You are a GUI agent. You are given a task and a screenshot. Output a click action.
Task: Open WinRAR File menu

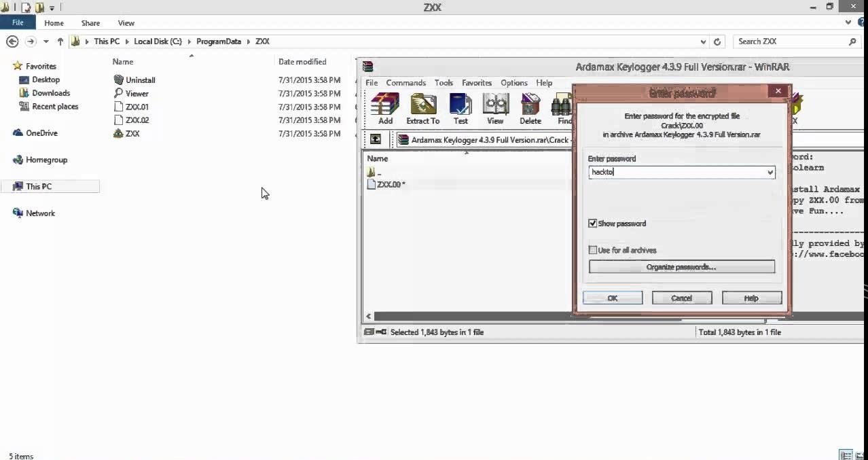click(372, 83)
